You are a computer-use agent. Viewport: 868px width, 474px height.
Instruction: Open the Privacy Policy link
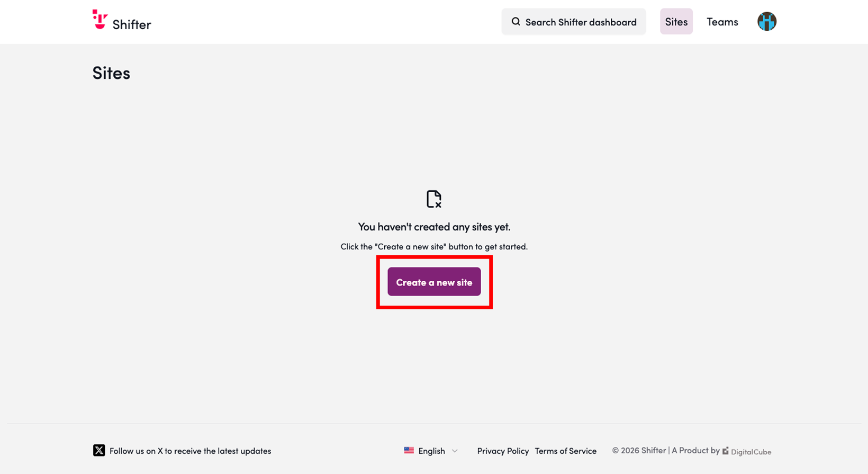503,451
